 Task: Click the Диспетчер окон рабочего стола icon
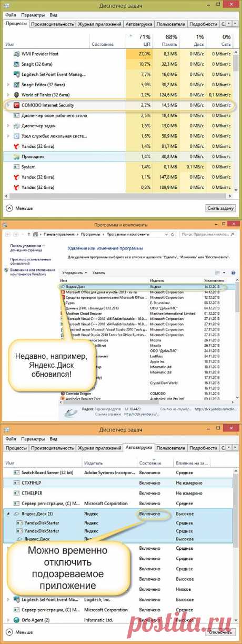click(16, 115)
